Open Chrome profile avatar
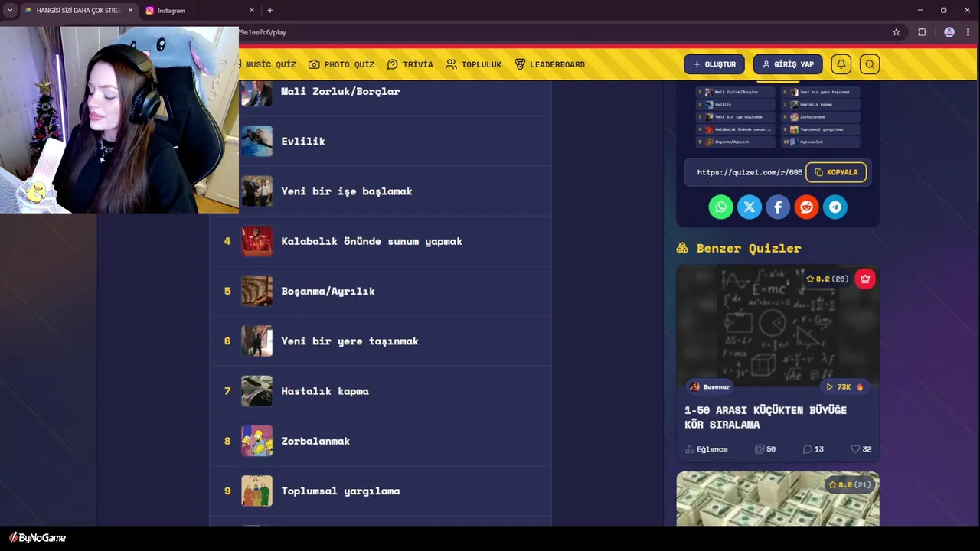The image size is (980, 551). [949, 32]
